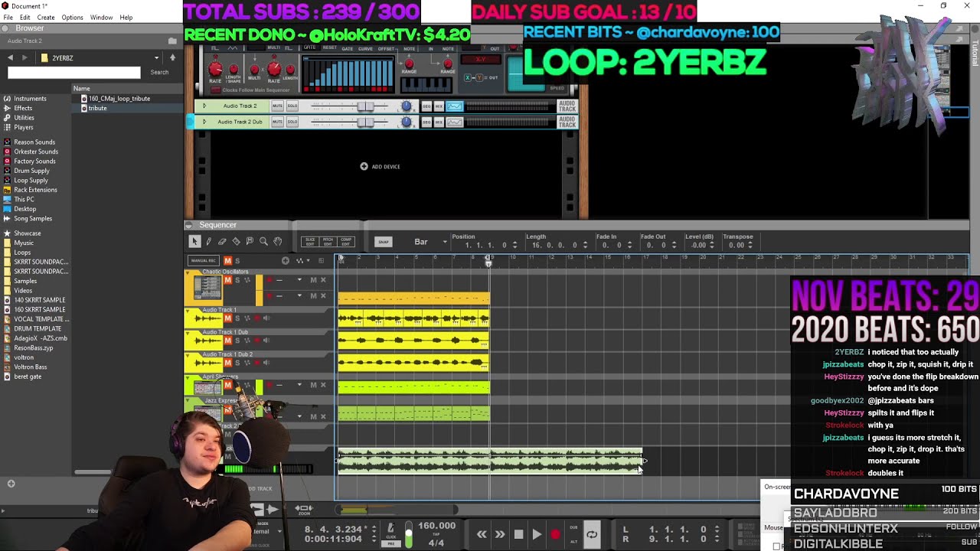Viewport: 980px width, 551px height.
Task: Select the Razor tool
Action: pos(236,241)
